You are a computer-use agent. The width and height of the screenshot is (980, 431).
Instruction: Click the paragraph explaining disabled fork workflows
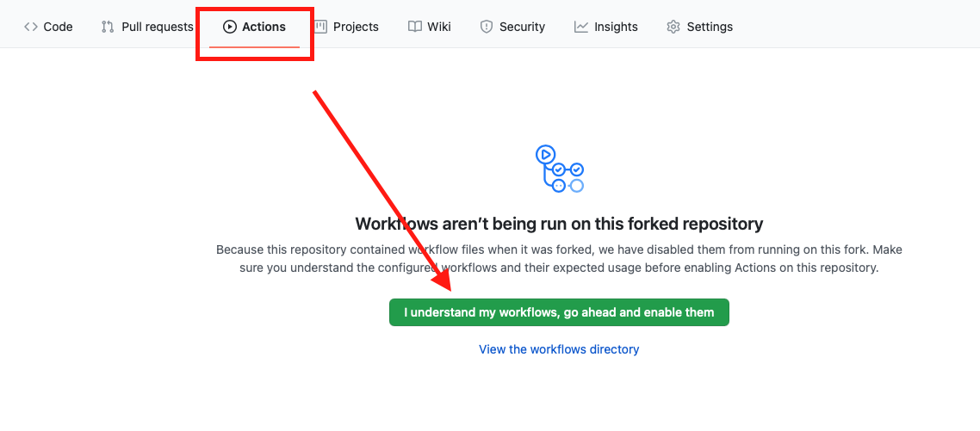tap(559, 259)
